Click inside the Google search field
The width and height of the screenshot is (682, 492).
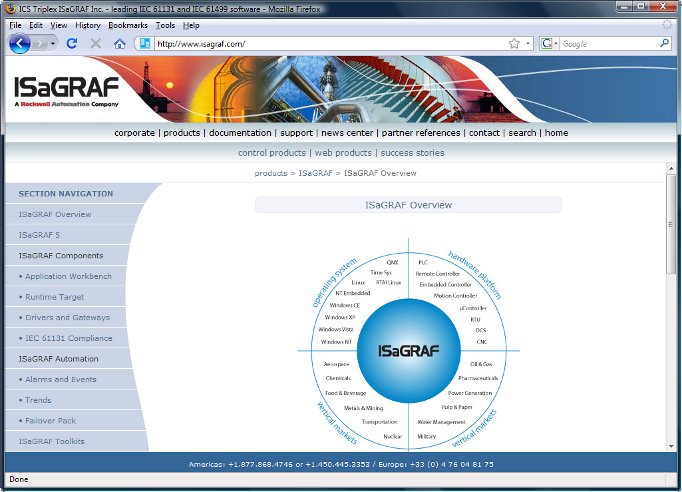pos(609,44)
